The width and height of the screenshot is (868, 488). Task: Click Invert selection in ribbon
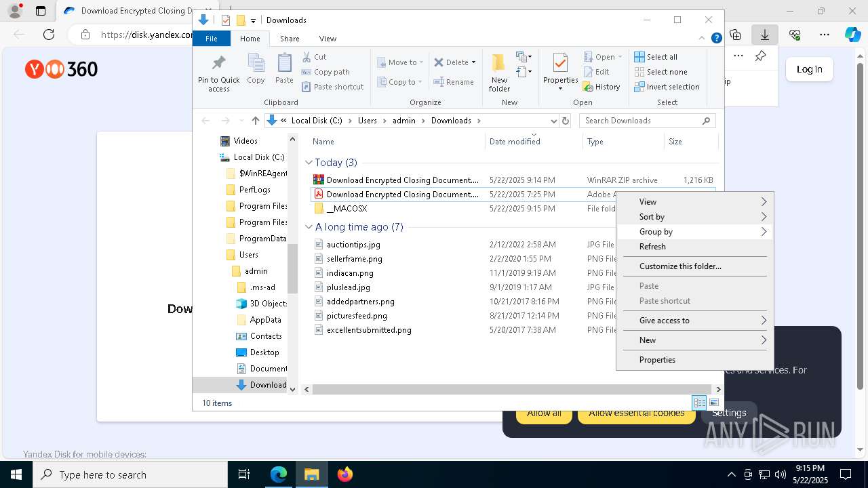pyautogui.click(x=667, y=87)
